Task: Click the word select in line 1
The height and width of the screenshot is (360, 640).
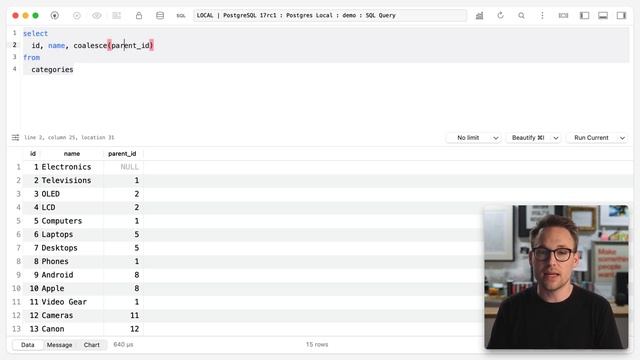Action: 36,33
